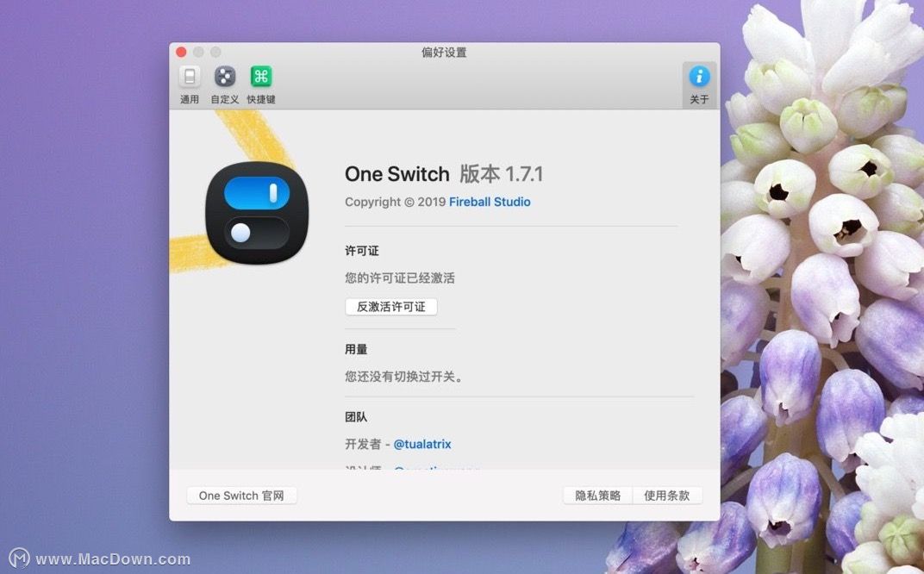Click the 反激活许可证 deactivate license button
Image resolution: width=924 pixels, height=574 pixels.
[x=391, y=307]
